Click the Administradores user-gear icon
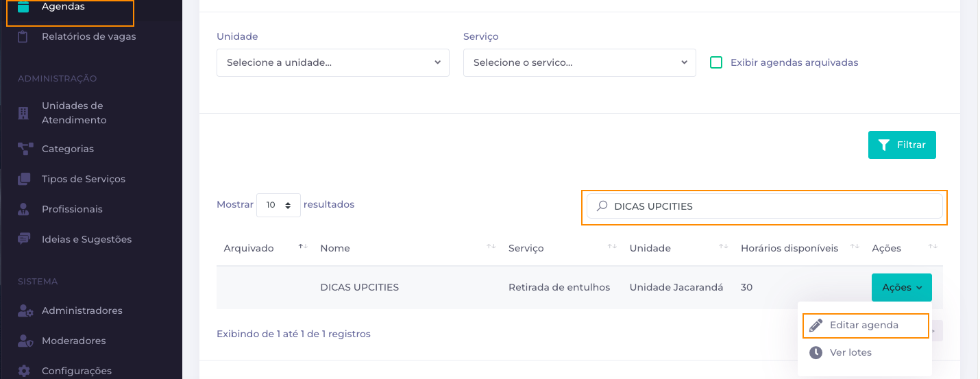Screen dimensions: 980x379 (25, 310)
